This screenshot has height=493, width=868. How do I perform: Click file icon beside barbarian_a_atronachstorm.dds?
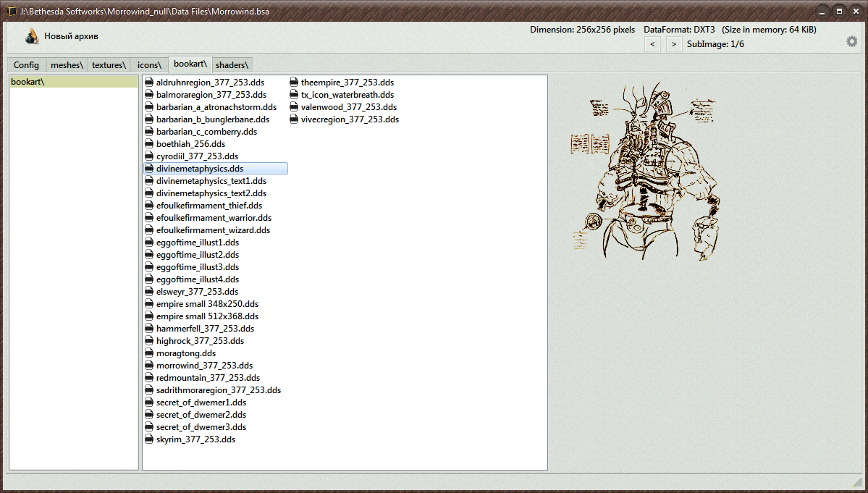149,107
